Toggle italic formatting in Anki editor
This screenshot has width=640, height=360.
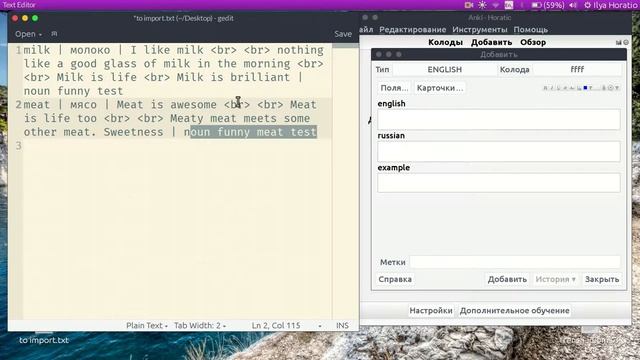click(552, 88)
